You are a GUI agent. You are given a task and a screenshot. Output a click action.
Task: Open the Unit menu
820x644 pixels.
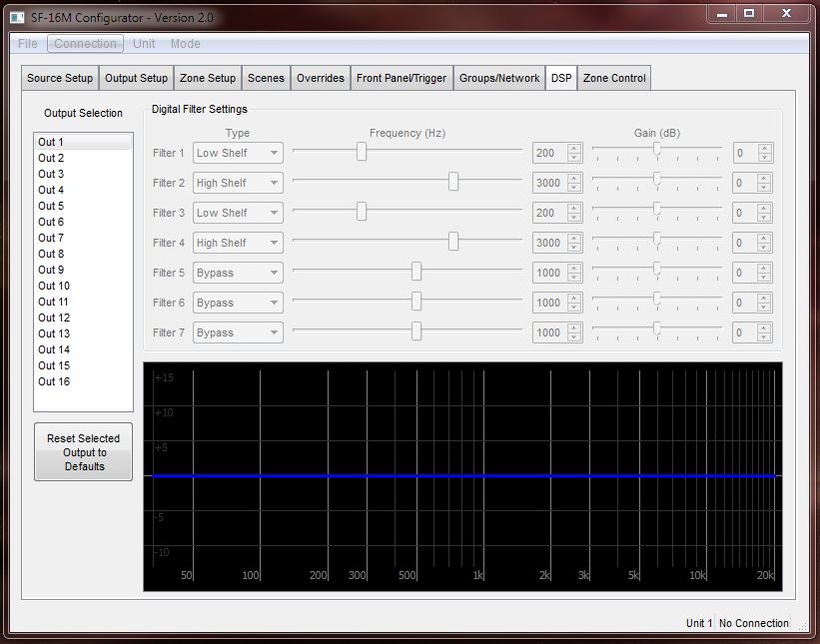pos(144,43)
